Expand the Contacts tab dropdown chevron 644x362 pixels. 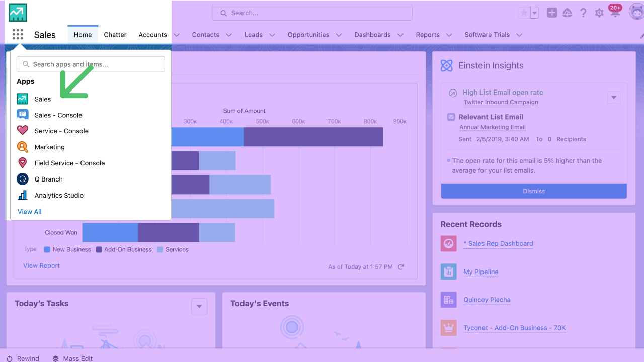[229, 35]
